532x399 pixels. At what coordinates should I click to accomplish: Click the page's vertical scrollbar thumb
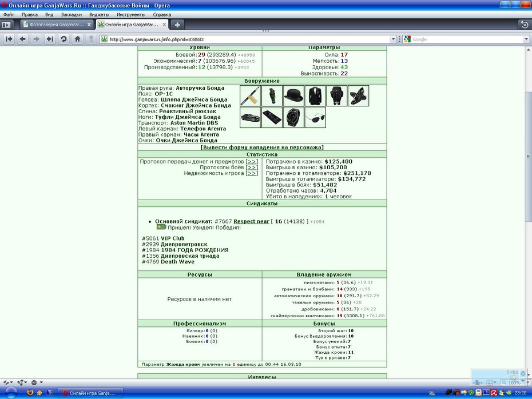point(528,157)
